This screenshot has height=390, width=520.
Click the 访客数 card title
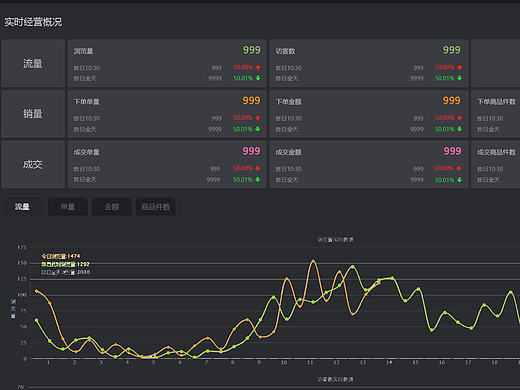click(x=285, y=51)
